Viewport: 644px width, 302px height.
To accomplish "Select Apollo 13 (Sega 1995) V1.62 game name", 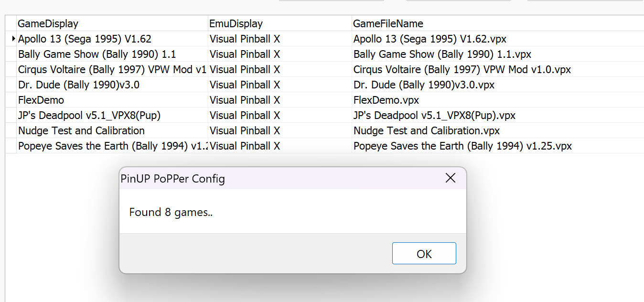I will point(85,39).
